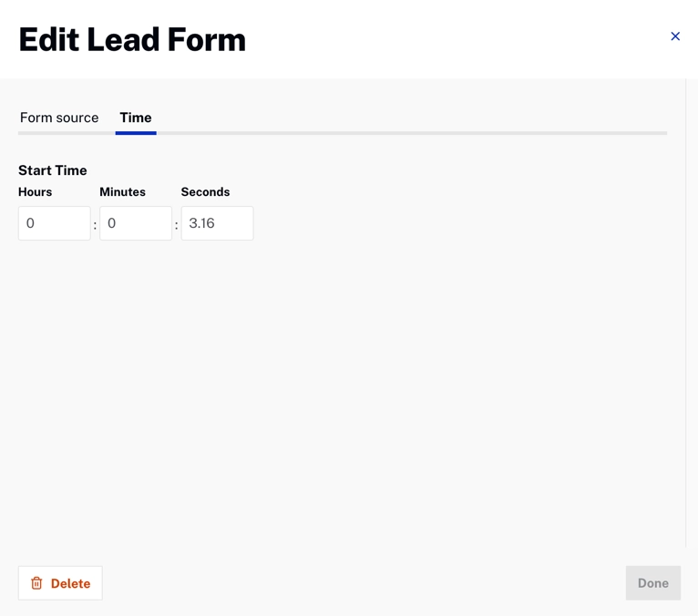Confirm with the Done button
Screen dimensions: 698x616
(652, 583)
